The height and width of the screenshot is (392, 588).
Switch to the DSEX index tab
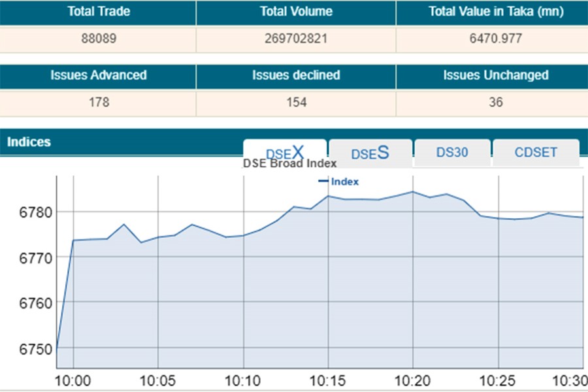pos(285,153)
